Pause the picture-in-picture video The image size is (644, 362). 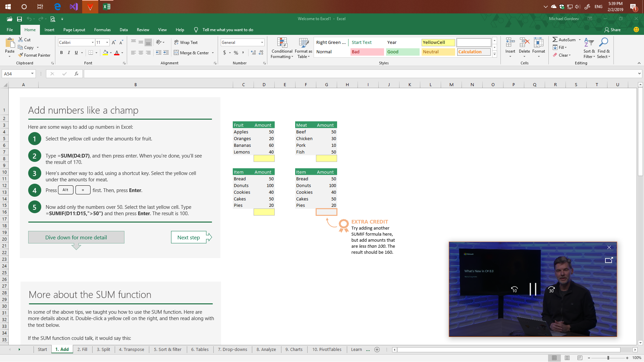[x=533, y=289]
